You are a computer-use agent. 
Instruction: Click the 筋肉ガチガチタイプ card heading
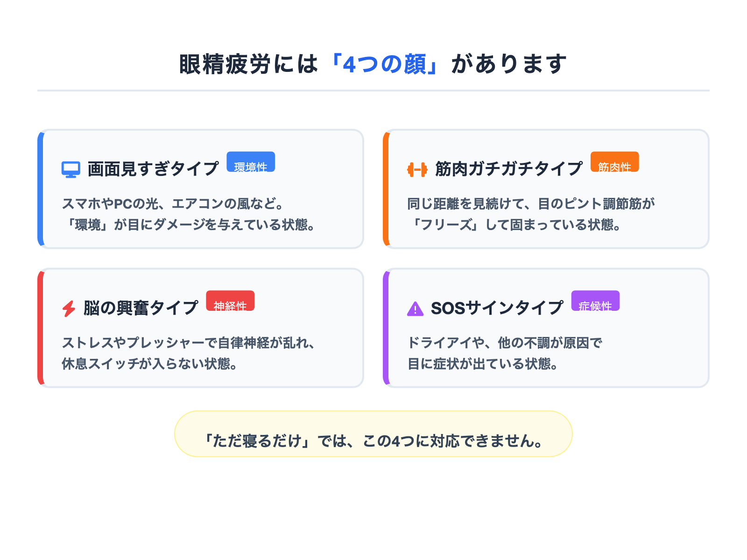click(x=508, y=168)
